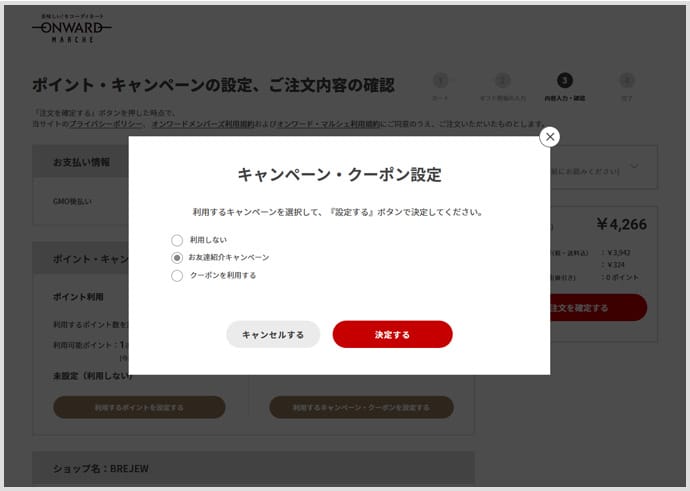Viewport: 690px width, 491px height.
Task: Expand the chevron in right notice box
Action: coord(634,166)
